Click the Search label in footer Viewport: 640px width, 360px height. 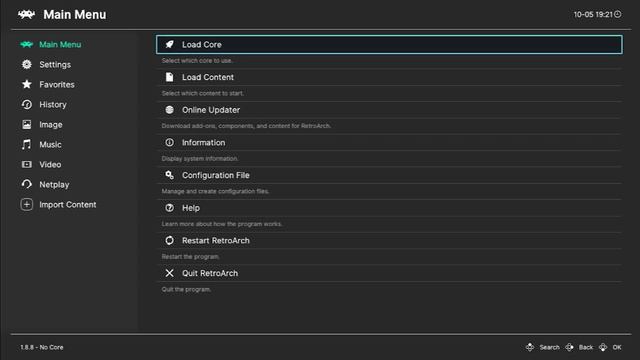pos(549,347)
